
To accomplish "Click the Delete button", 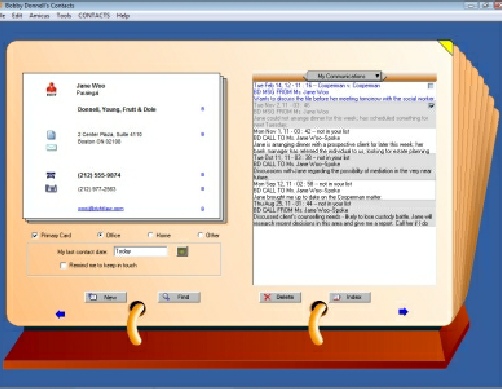I will (x=280, y=297).
